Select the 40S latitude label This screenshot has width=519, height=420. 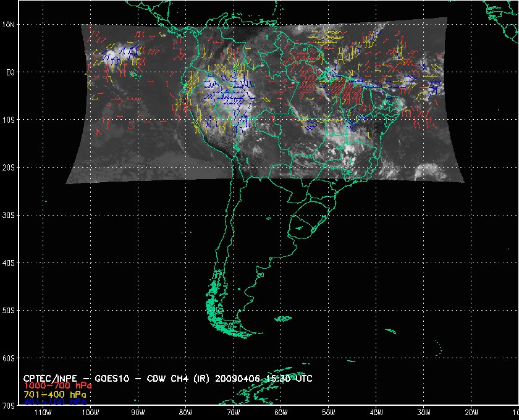[x=8, y=262]
